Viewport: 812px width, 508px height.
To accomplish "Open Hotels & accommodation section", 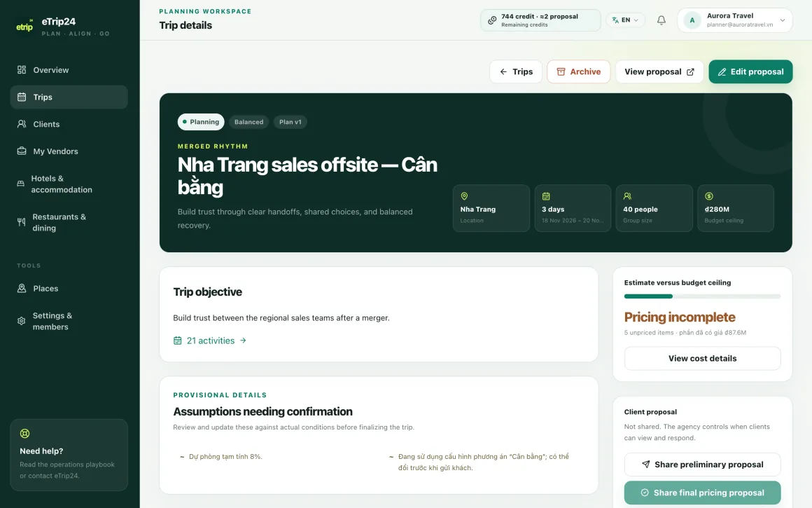I will (x=69, y=184).
